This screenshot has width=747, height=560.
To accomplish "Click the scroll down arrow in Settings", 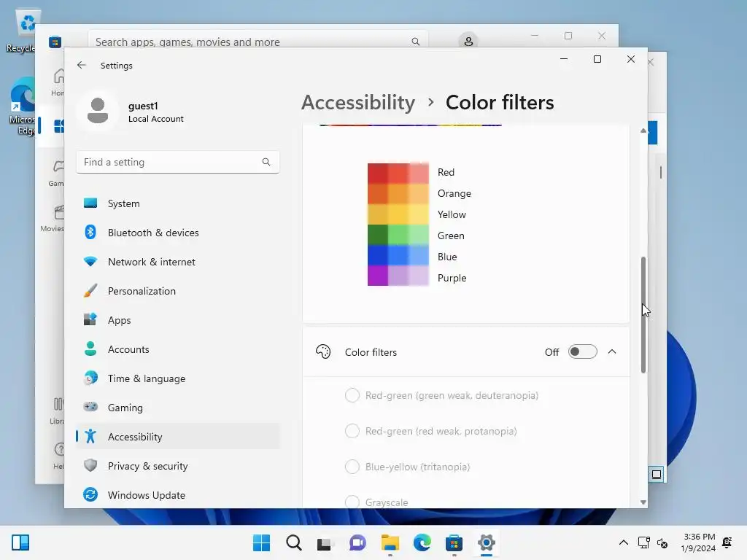I will pos(643,502).
